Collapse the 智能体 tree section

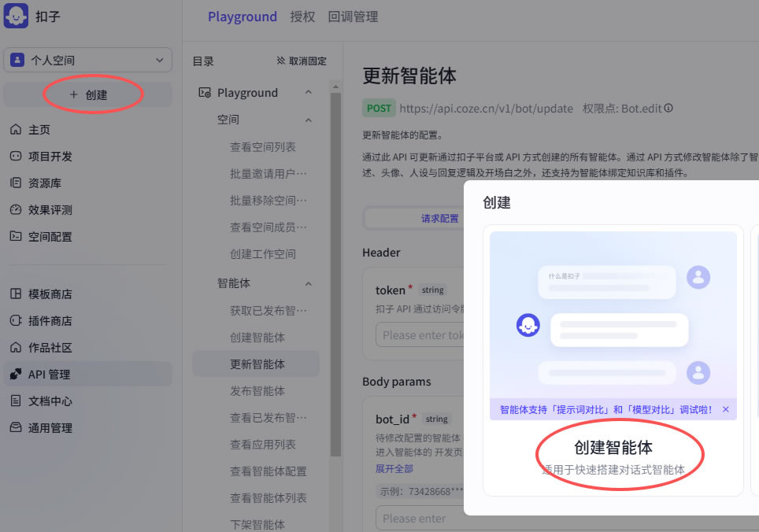point(309,283)
